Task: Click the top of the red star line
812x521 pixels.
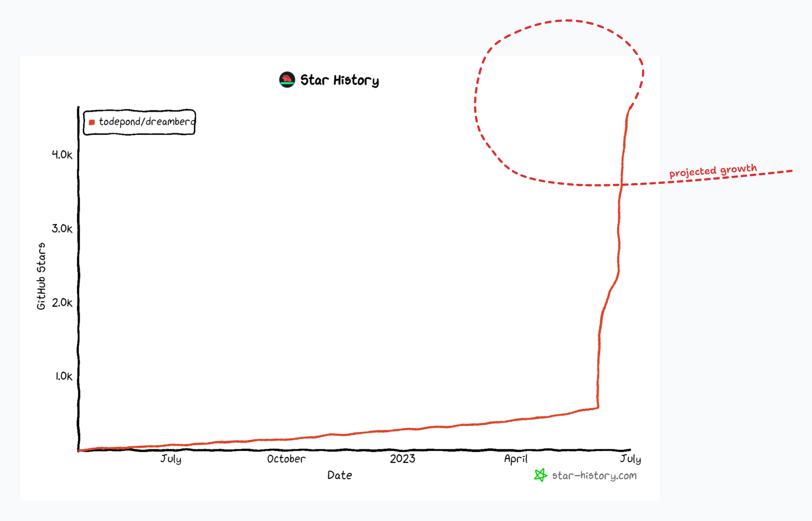Action: 629,109
